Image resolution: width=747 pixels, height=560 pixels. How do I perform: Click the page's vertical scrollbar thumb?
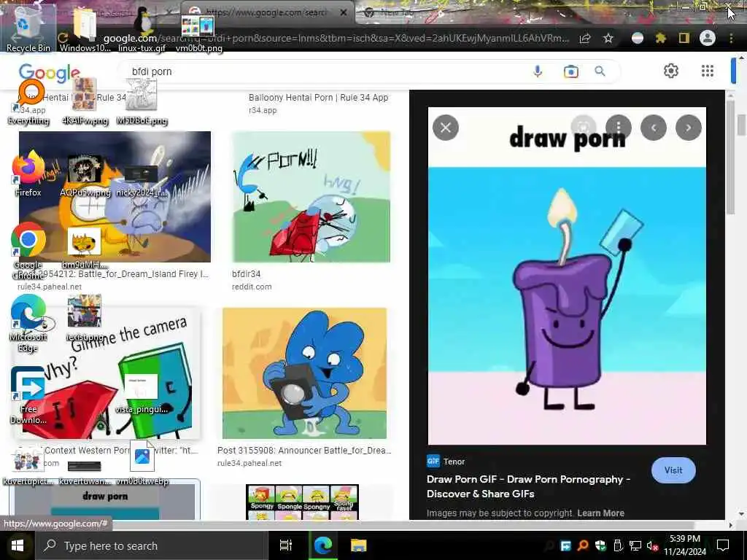[x=742, y=125]
